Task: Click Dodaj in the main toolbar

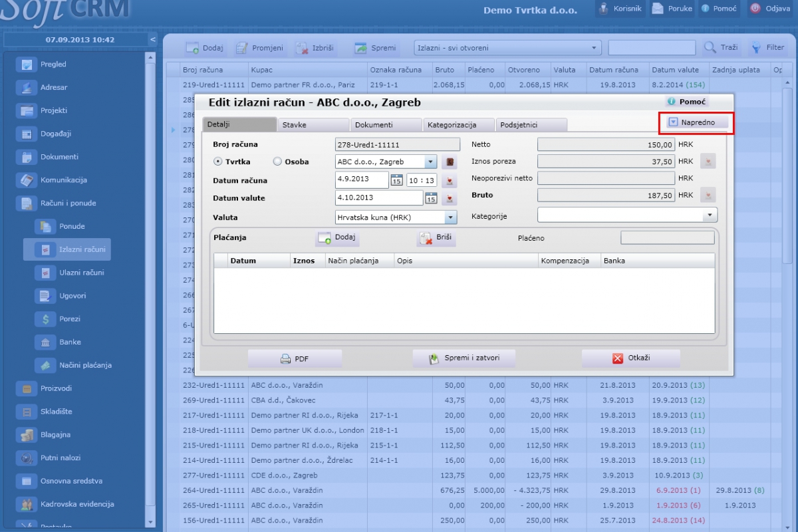Action: (x=205, y=48)
